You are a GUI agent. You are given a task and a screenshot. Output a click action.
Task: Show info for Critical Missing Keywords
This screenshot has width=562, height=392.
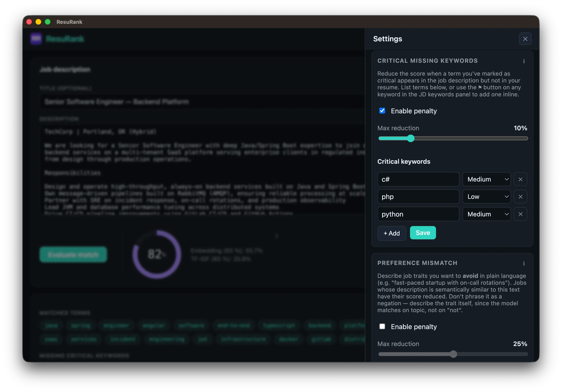click(524, 61)
